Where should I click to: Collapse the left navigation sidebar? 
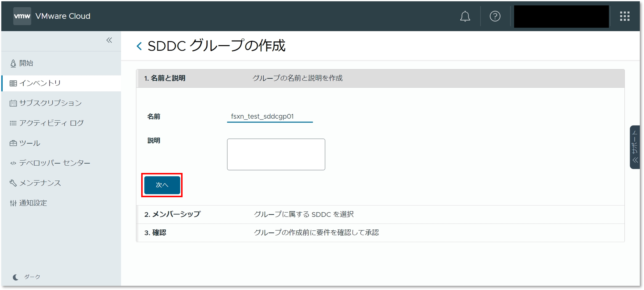coord(109,40)
